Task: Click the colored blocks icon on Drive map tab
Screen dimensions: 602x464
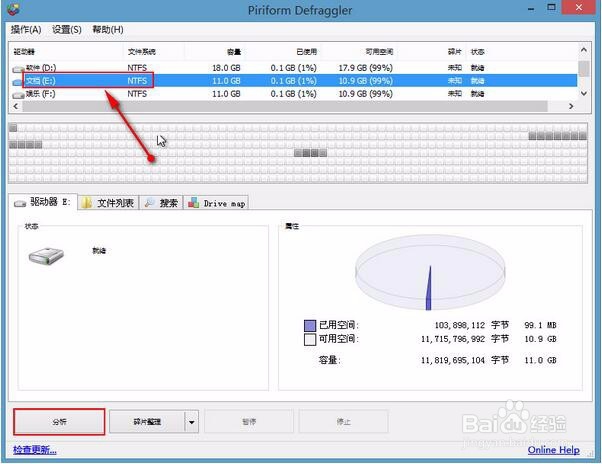Action: point(193,203)
